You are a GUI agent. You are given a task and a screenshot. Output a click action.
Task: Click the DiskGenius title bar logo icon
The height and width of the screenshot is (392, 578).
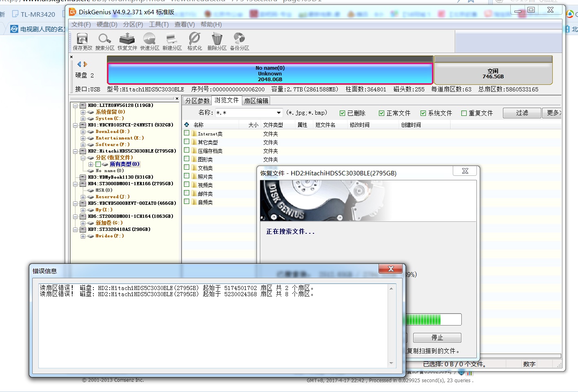tap(73, 11)
